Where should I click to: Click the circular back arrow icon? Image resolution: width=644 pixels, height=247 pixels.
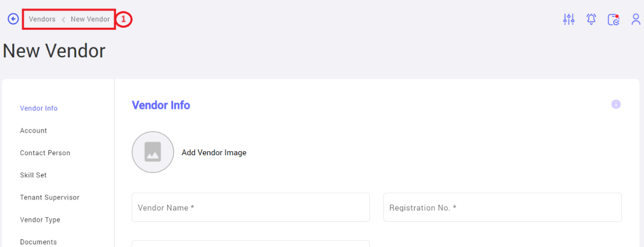[13, 19]
